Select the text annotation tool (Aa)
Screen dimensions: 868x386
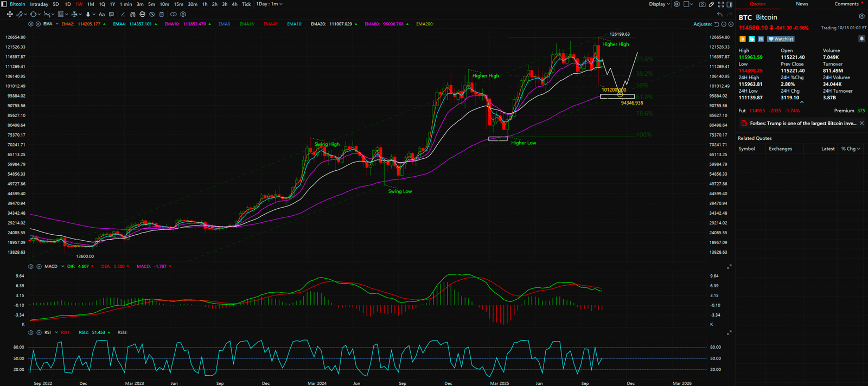click(101, 15)
